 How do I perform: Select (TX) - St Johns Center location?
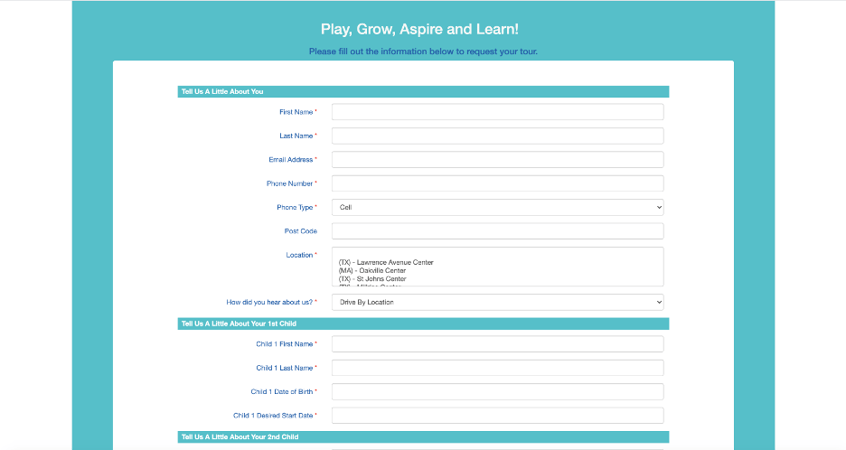(x=372, y=279)
